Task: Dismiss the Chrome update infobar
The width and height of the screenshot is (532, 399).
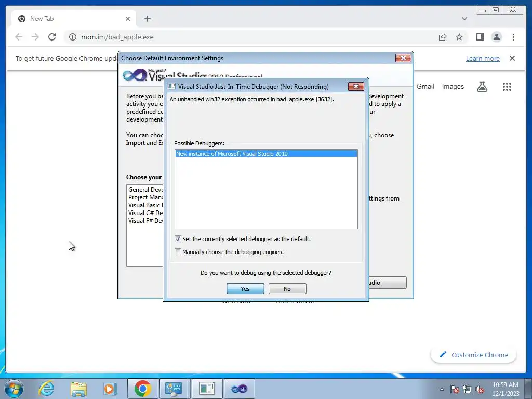Action: pyautogui.click(x=512, y=58)
